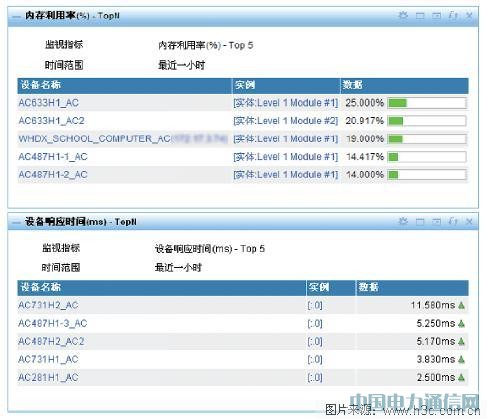
Task: Collapse the memory utilization TopN panel
Action: [16, 16]
